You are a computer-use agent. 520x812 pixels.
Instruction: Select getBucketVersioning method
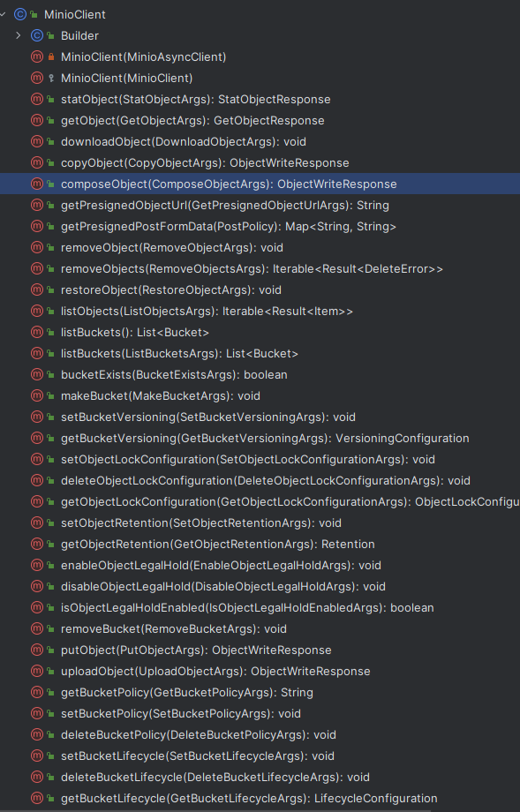coord(265,440)
